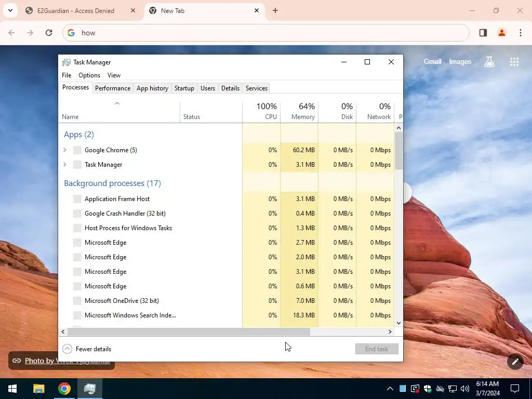Open the Windows Security tray icon
Viewport: 532px width, 399px height.
click(428, 389)
